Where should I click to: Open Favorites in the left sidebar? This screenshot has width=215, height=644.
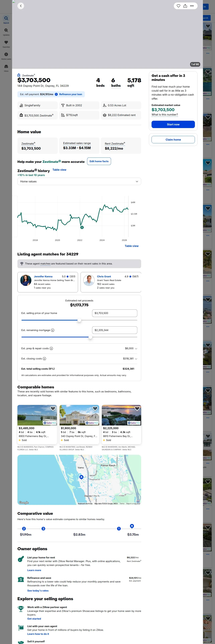click(6, 44)
